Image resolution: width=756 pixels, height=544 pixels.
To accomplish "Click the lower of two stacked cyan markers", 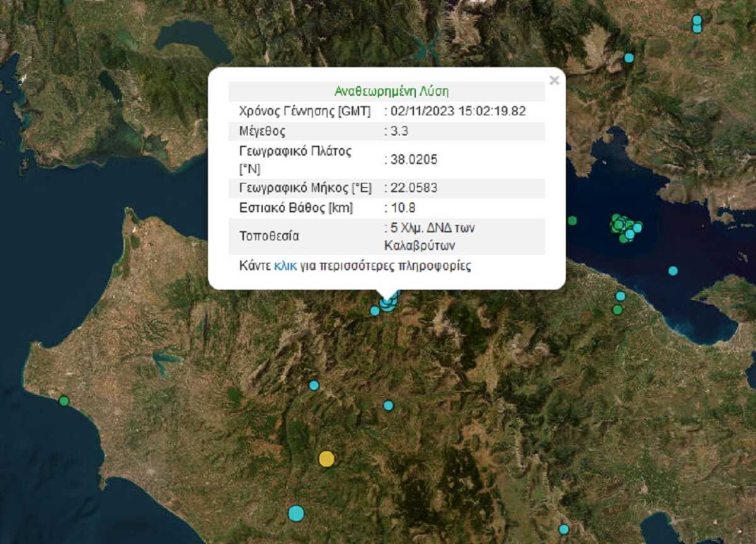I will 697,28.
